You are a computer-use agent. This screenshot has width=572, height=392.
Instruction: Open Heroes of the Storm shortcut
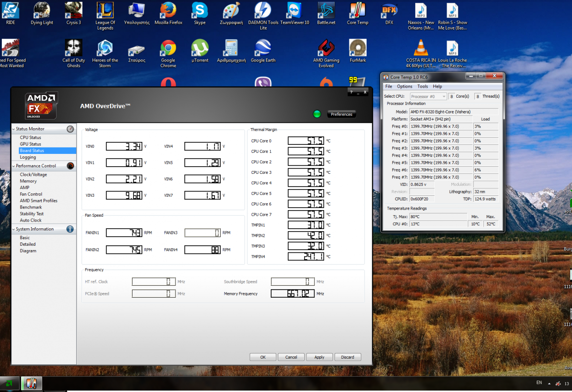pyautogui.click(x=105, y=54)
